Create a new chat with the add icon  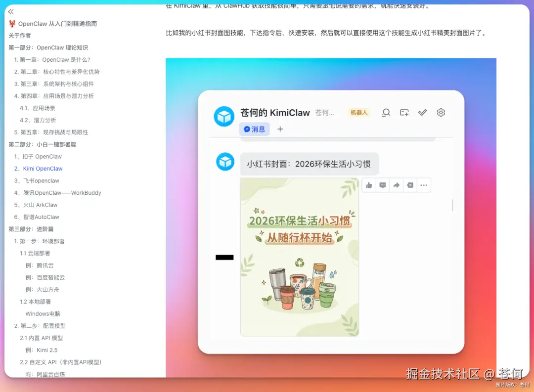coord(404,112)
